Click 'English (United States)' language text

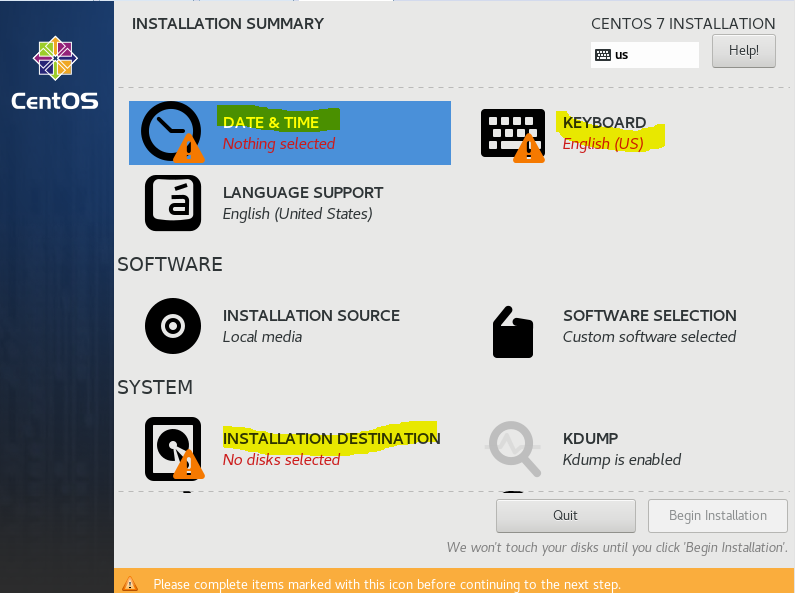(x=297, y=214)
